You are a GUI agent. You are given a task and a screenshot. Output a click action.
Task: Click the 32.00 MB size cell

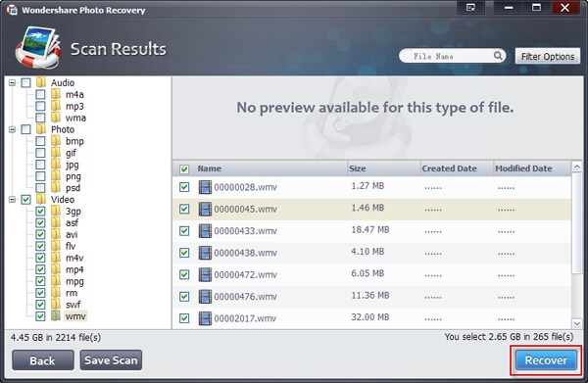pyautogui.click(x=369, y=317)
